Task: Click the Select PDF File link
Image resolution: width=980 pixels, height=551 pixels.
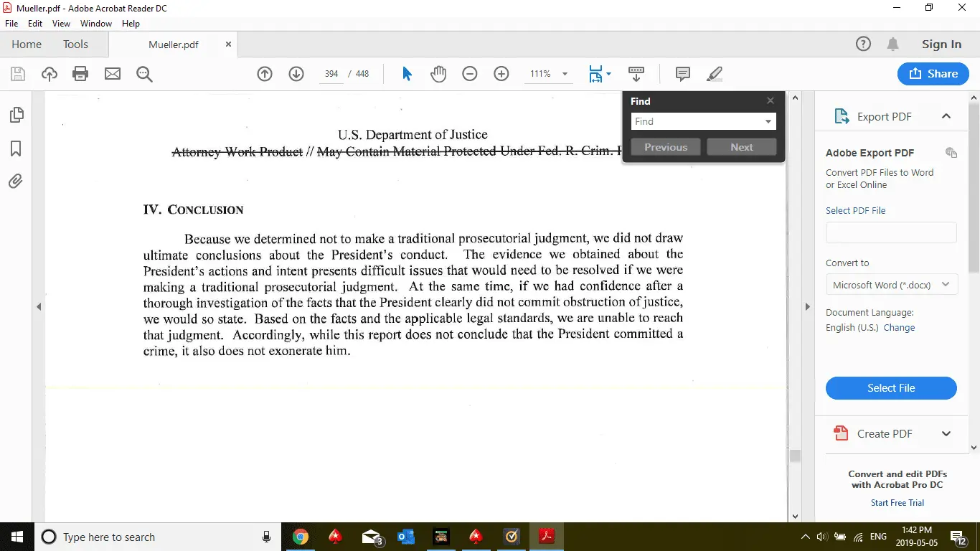Action: pos(856,211)
